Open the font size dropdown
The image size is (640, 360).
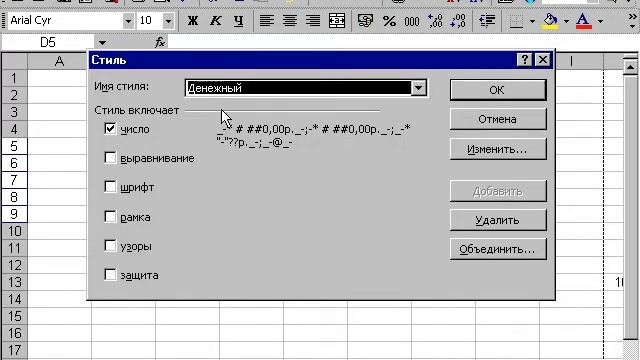(x=168, y=20)
